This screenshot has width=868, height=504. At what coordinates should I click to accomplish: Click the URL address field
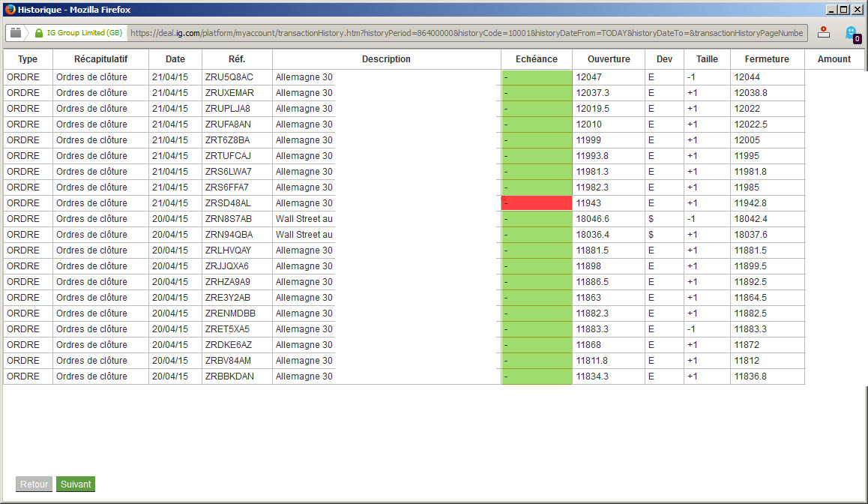click(x=467, y=33)
